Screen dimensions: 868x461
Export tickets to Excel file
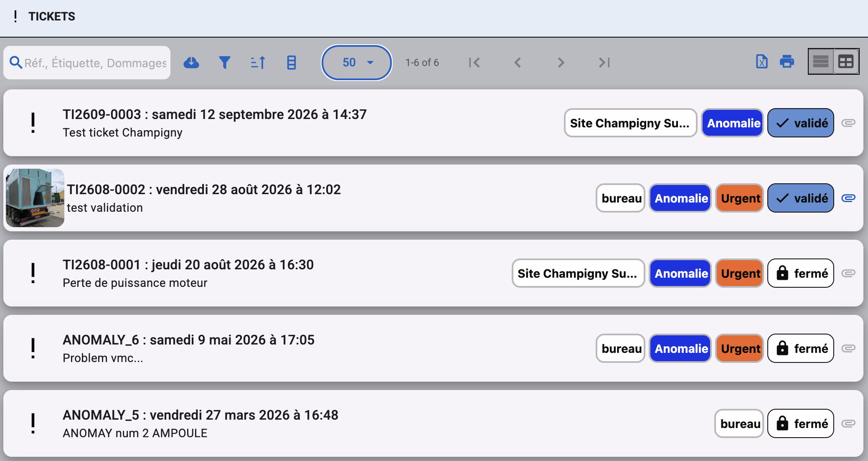pos(762,62)
